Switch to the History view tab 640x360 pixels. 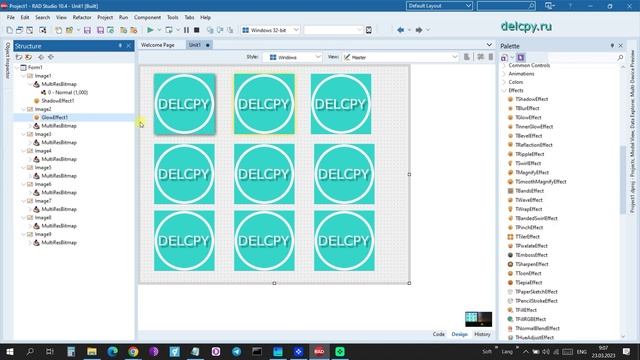[482, 334]
